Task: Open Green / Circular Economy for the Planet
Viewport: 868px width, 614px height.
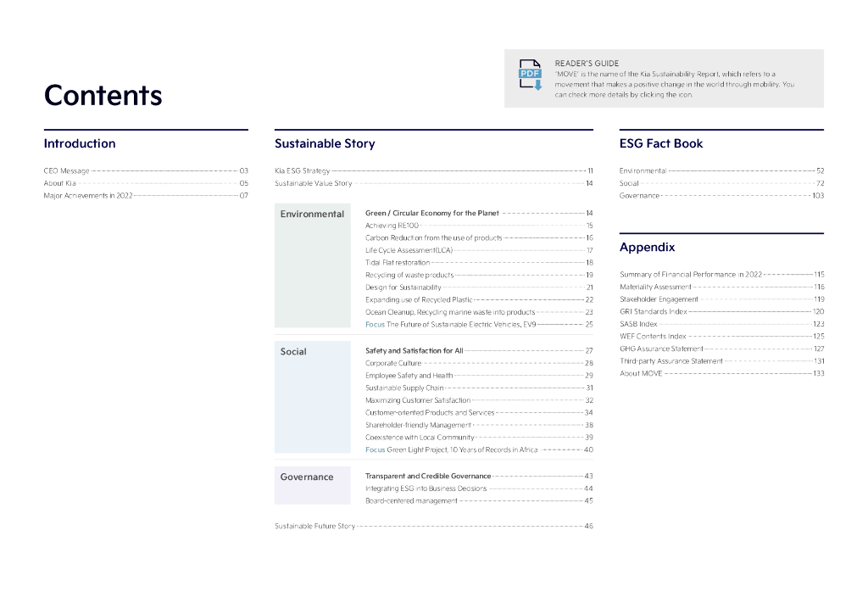Action: point(479,213)
